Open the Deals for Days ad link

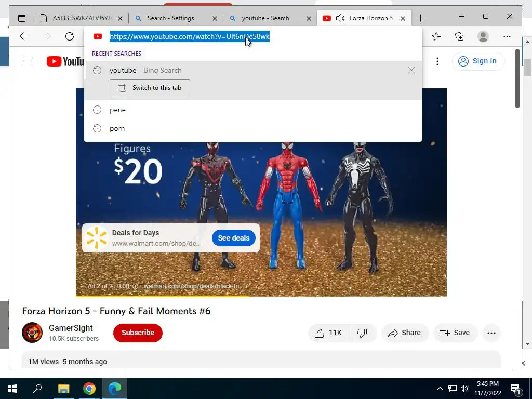136,233
